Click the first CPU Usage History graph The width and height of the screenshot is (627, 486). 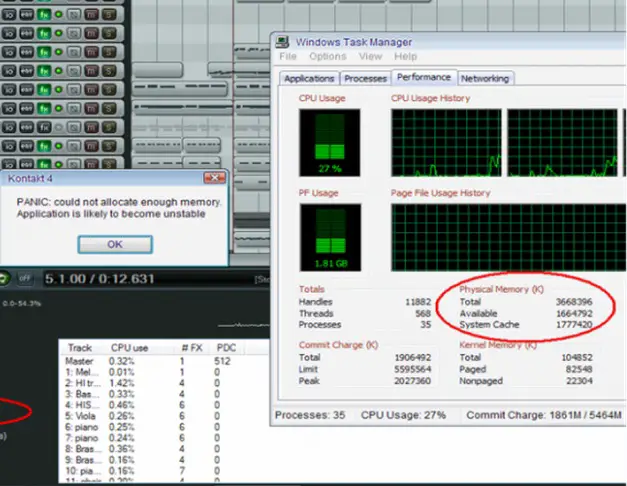(x=446, y=143)
